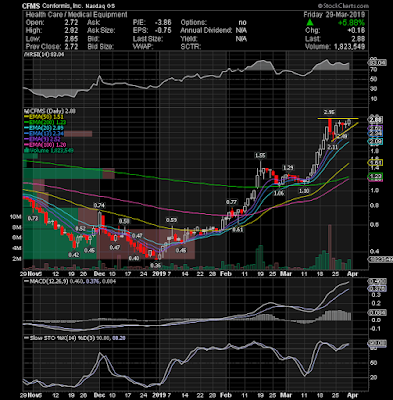The image size is (393, 400).
Task: Click the RSI current value tag on right axis
Action: (377, 62)
